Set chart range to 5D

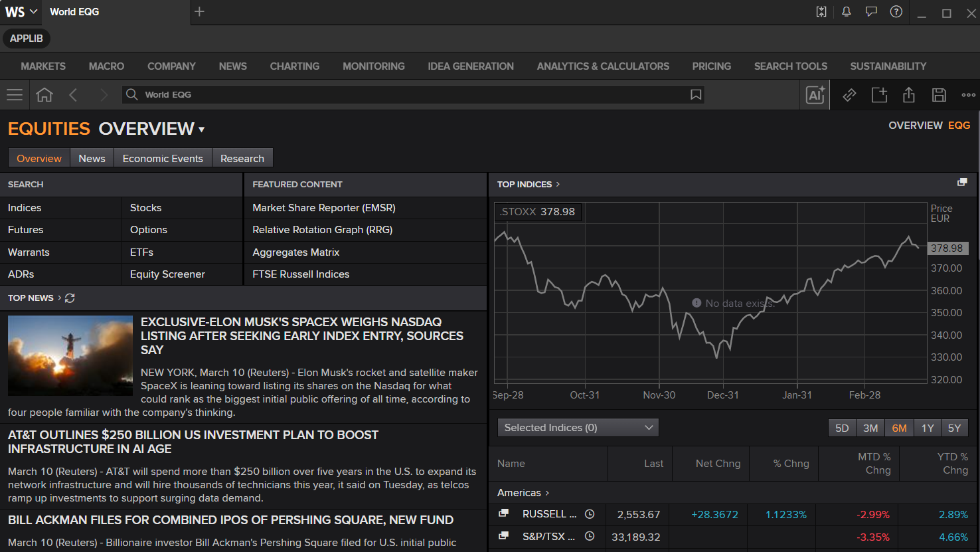pos(842,428)
